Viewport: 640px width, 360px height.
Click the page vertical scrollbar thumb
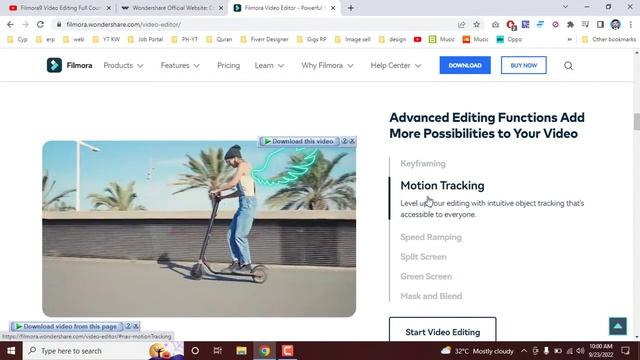point(636,122)
